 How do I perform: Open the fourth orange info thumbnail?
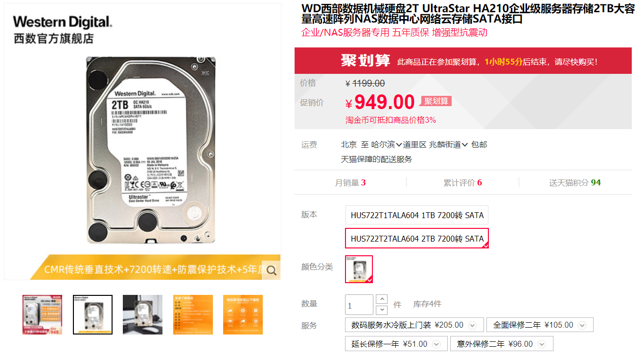click(x=193, y=314)
